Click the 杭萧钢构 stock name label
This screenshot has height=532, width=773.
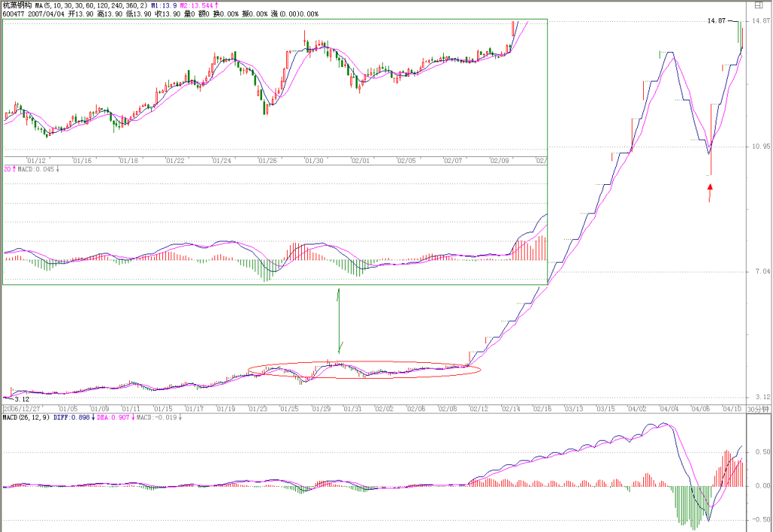[x=17, y=5]
